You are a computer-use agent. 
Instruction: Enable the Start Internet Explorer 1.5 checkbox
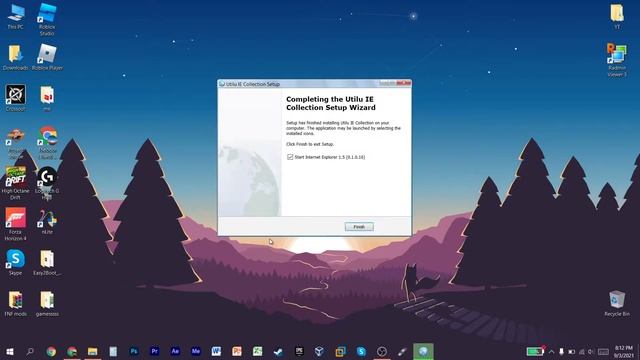(x=290, y=157)
